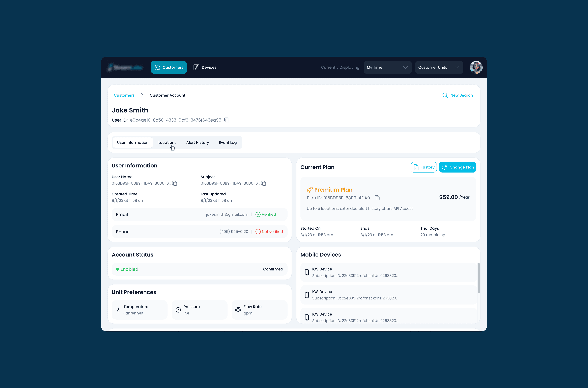Open the My Time dropdown

387,67
